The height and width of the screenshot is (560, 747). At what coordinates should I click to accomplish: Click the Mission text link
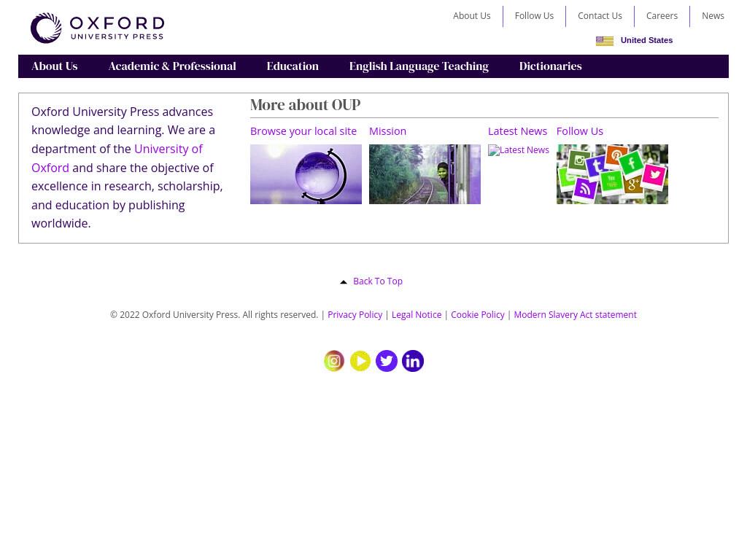click(x=387, y=131)
